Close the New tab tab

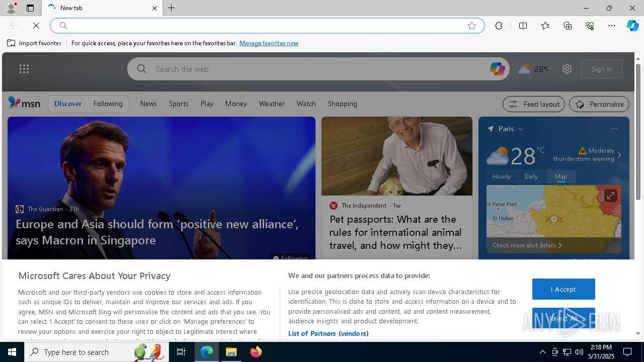click(x=154, y=8)
